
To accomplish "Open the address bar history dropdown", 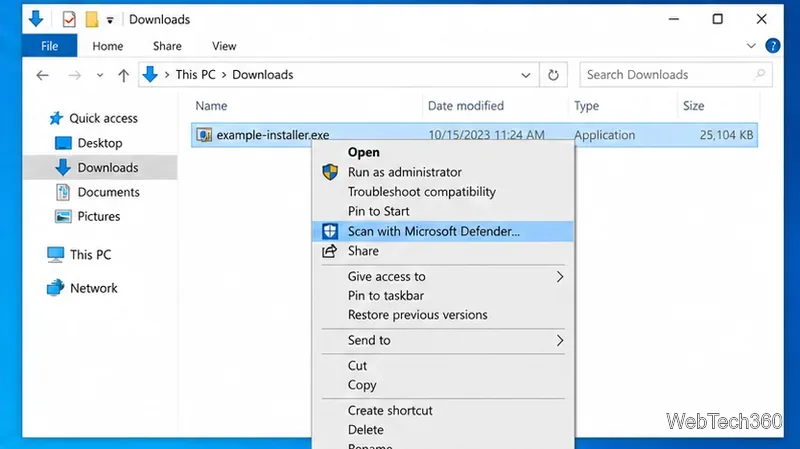I will [526, 76].
